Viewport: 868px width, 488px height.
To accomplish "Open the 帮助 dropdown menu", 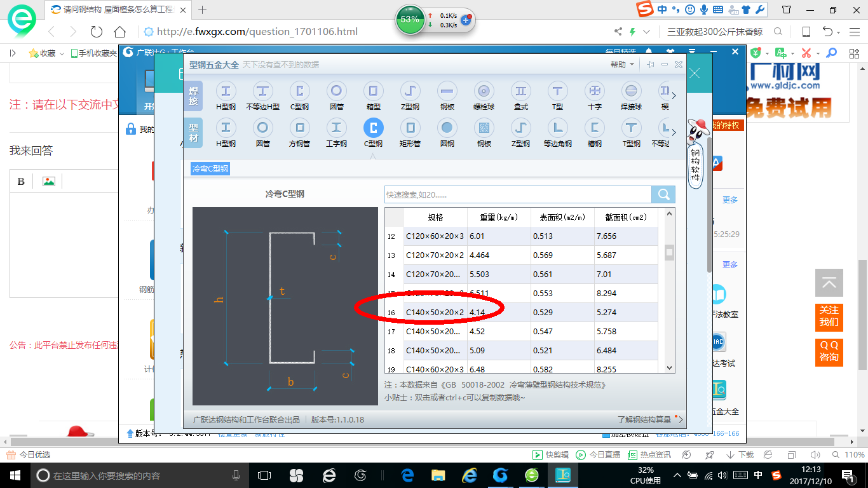I will (622, 64).
